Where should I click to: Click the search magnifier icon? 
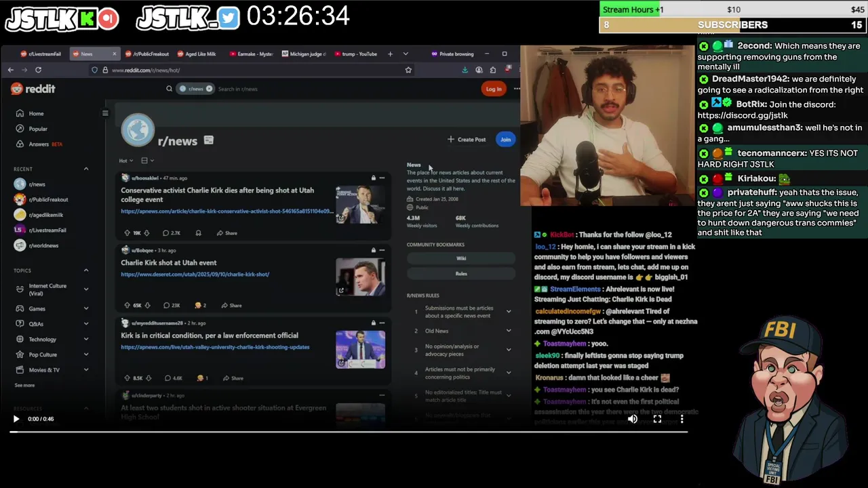point(170,89)
